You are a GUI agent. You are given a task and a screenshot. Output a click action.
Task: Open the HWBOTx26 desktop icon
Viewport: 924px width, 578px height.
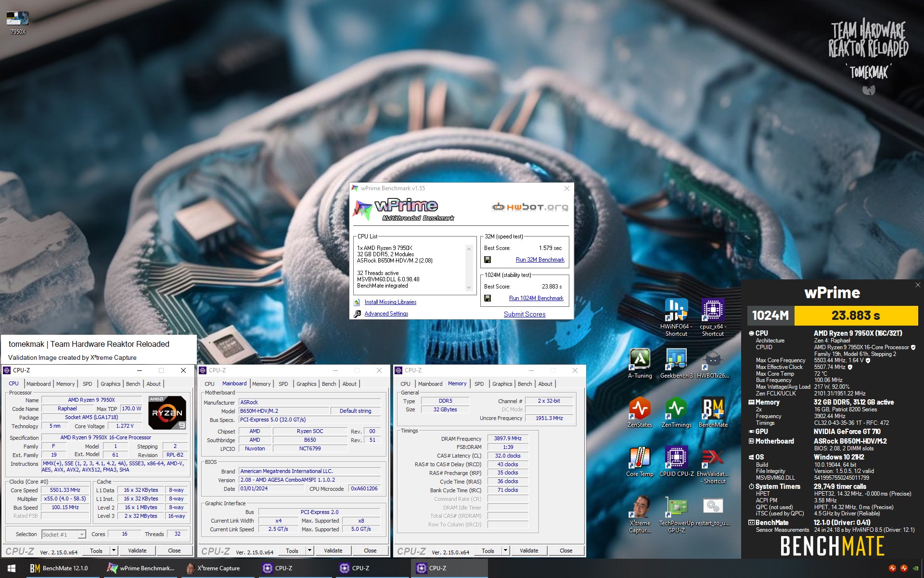pyautogui.click(x=713, y=364)
